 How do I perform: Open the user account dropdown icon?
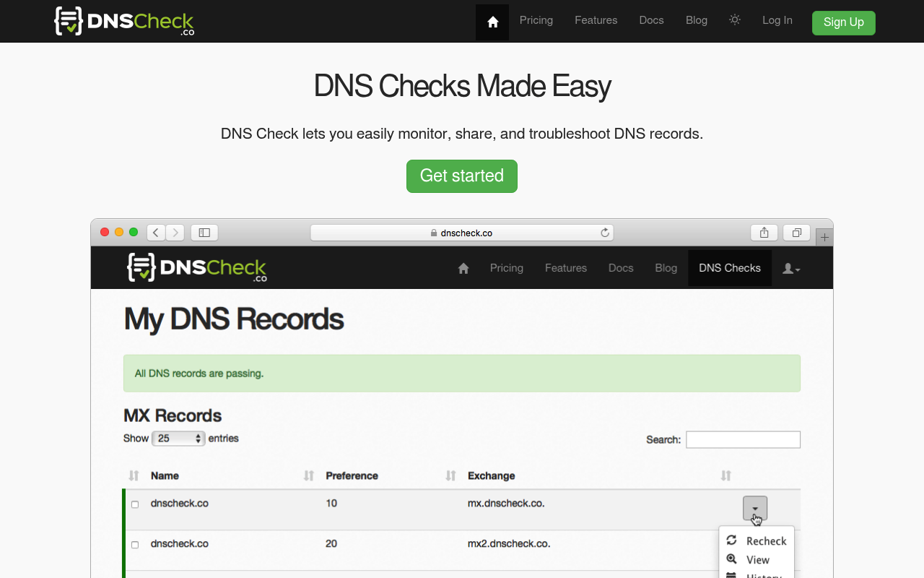[791, 269]
